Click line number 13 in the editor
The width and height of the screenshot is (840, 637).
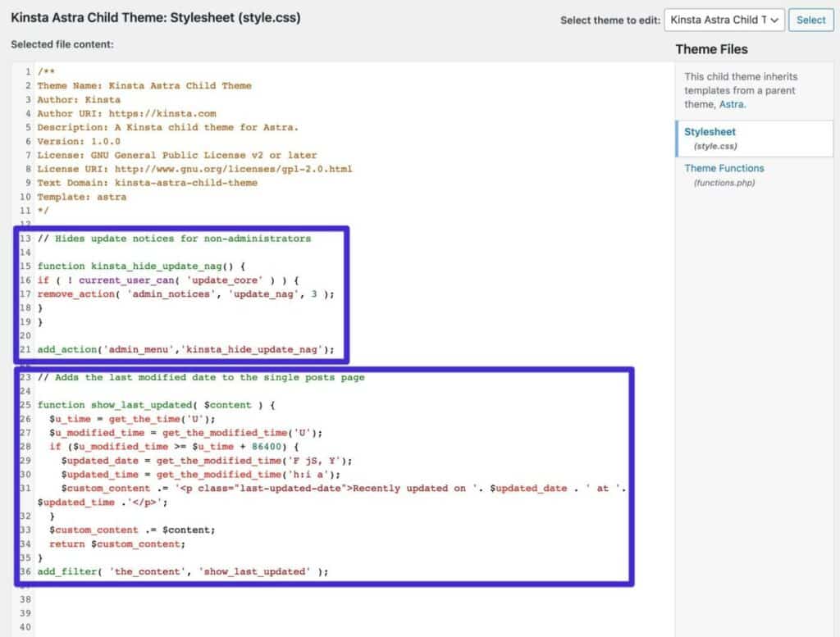coord(25,239)
